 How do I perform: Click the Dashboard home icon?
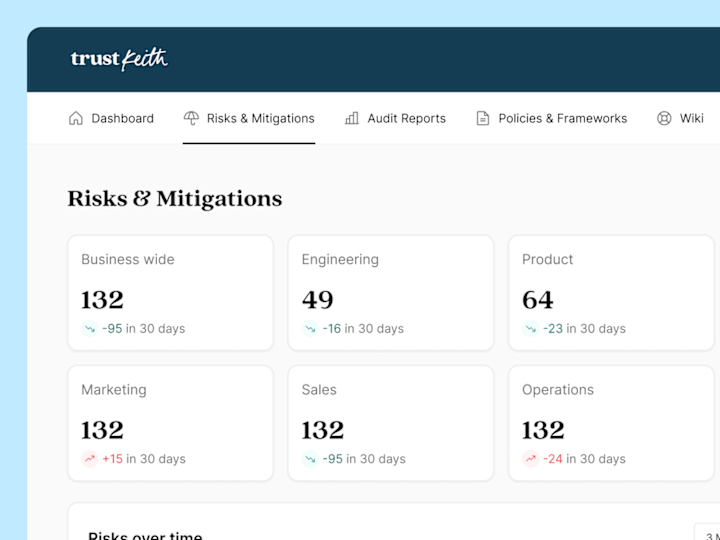(x=76, y=118)
